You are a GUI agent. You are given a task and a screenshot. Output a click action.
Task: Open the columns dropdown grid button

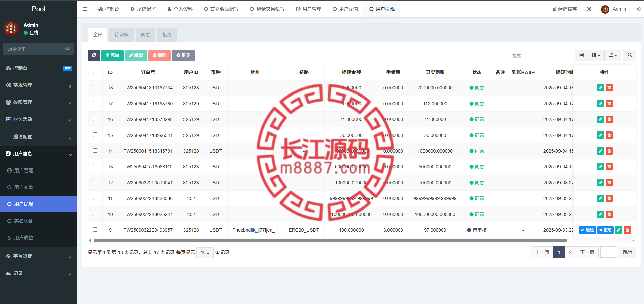coord(596,55)
